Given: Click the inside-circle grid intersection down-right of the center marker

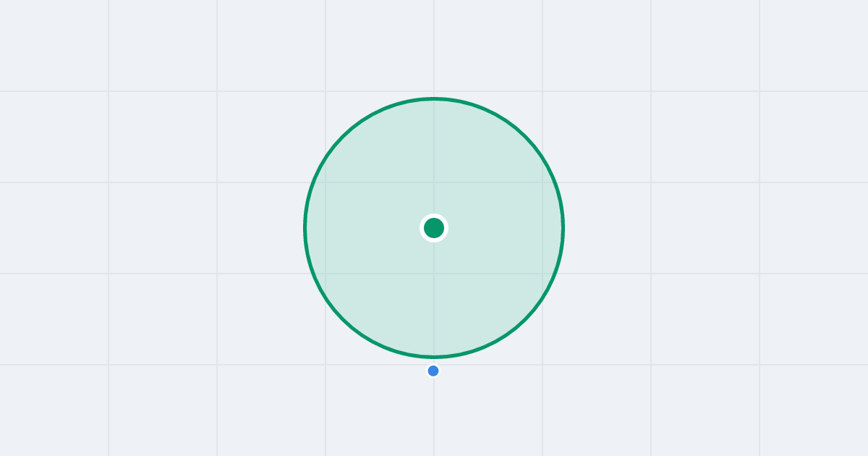Looking at the screenshot, I should coord(542,274).
